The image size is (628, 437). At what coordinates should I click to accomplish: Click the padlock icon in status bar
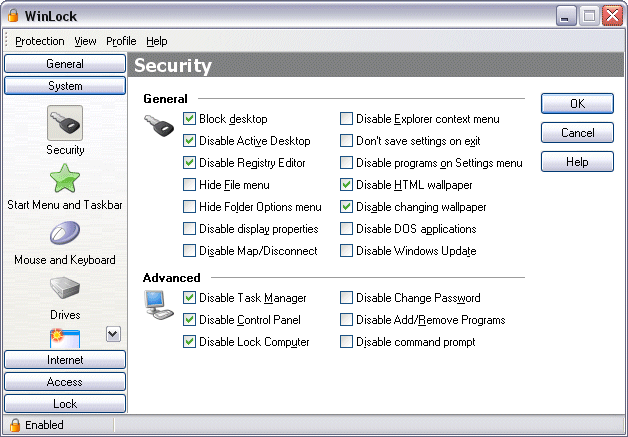tap(15, 425)
